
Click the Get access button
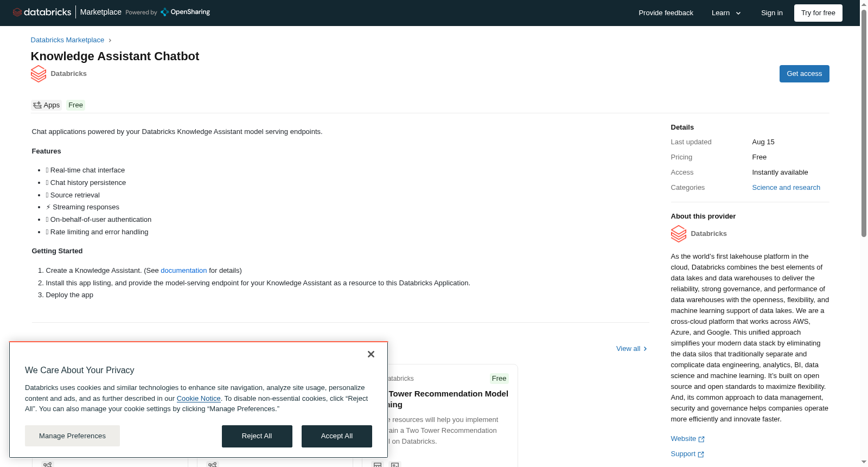pos(804,74)
